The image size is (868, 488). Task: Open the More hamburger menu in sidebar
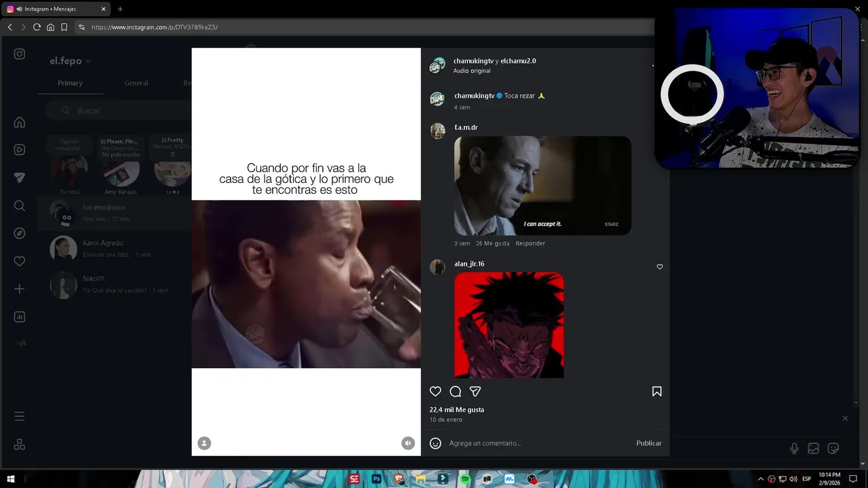20,416
